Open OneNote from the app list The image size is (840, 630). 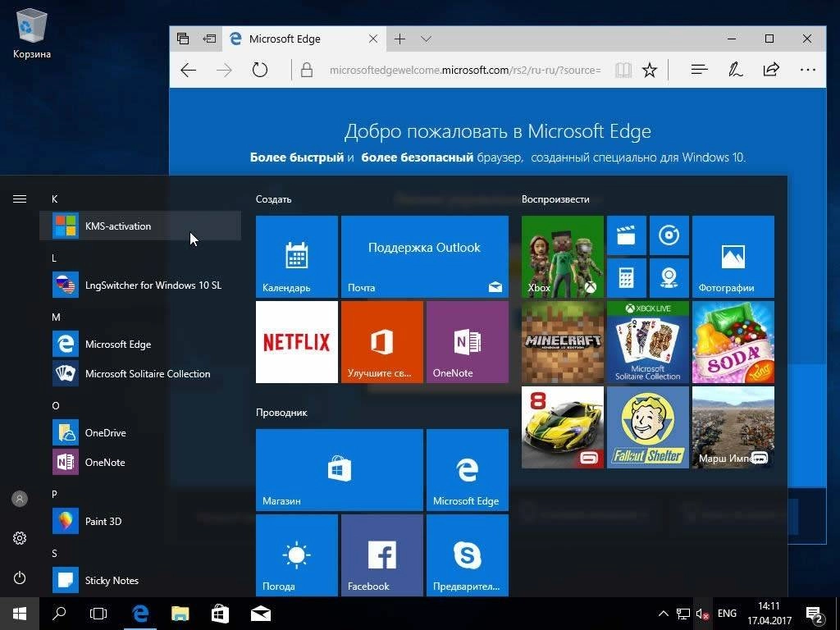pos(140,462)
